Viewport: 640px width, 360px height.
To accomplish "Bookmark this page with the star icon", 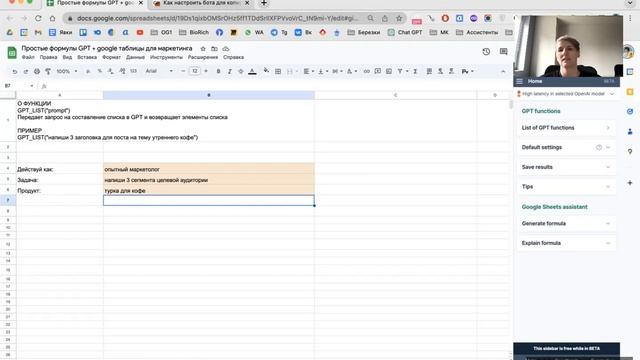I will point(399,18).
